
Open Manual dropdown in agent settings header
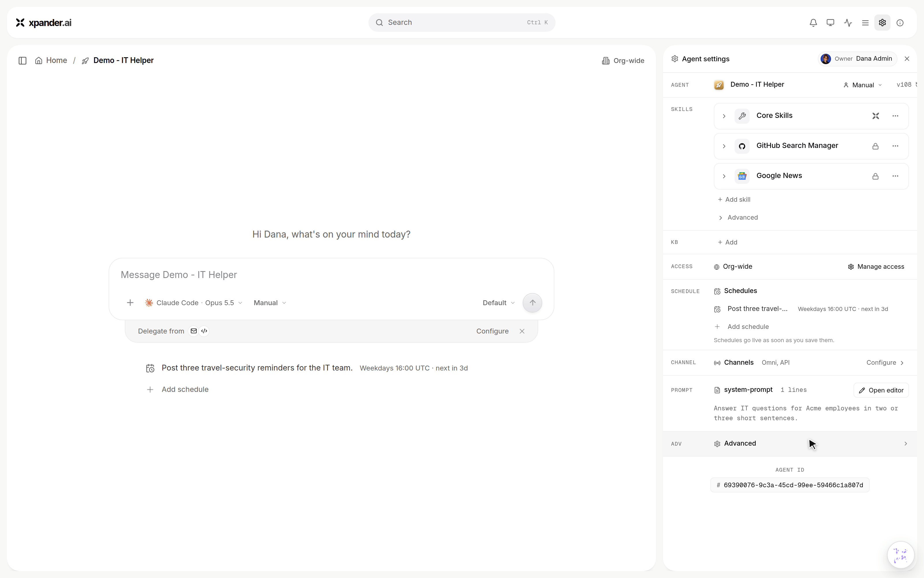pyautogui.click(x=863, y=85)
